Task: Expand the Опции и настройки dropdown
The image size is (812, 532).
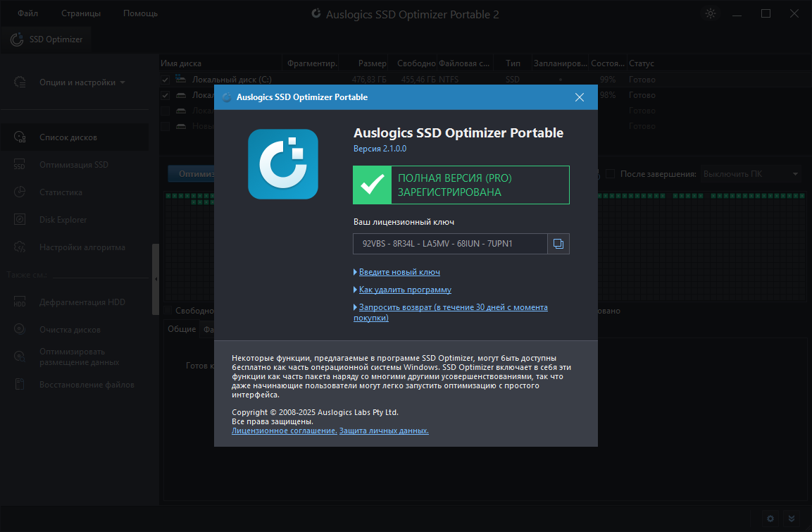Action: [82, 82]
